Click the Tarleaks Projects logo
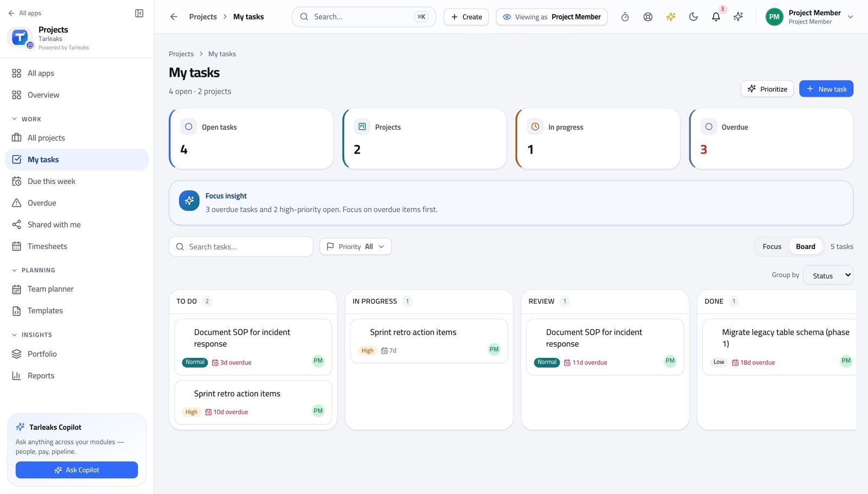Viewport: 868px width, 494px height. [20, 37]
